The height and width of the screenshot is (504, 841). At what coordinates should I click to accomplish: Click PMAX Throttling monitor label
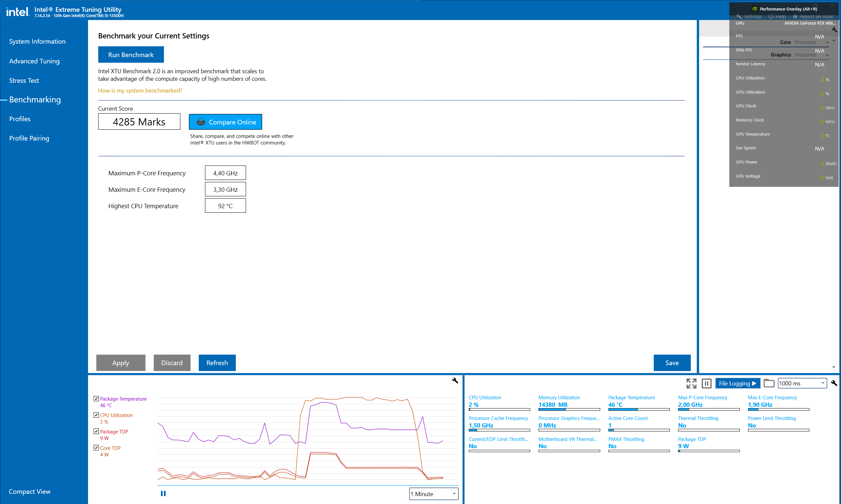[626, 439]
